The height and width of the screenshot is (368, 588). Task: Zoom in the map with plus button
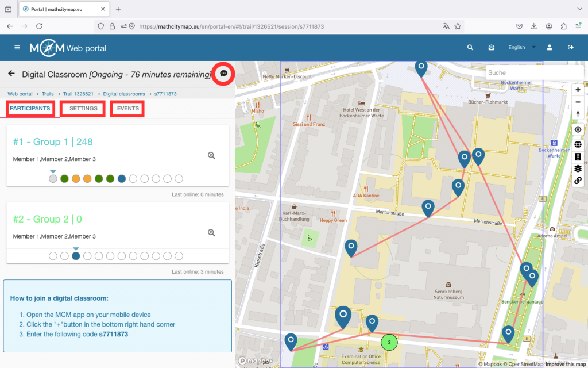578,90
